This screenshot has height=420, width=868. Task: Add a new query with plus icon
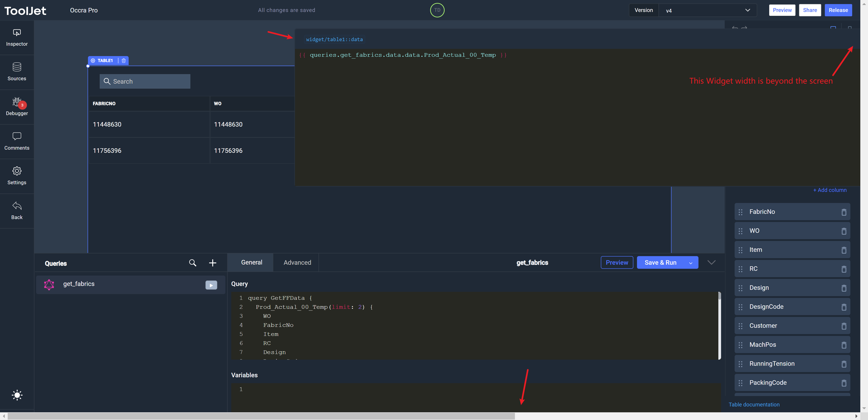pos(213,263)
